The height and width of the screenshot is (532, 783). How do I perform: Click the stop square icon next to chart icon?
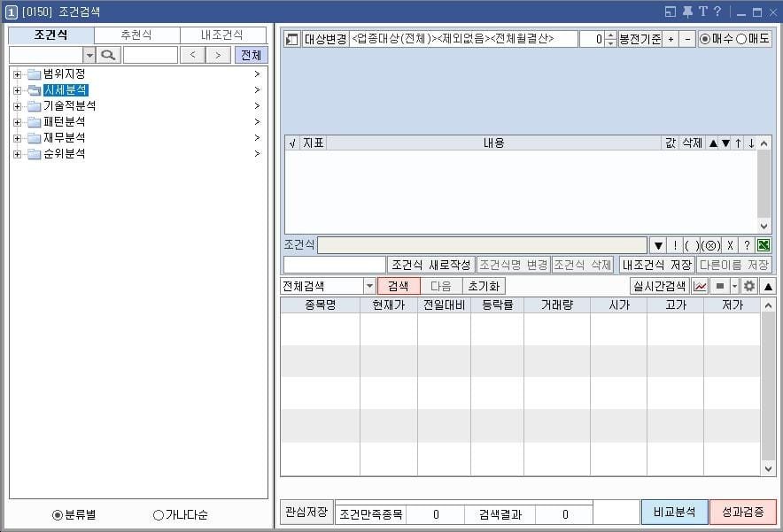point(719,286)
